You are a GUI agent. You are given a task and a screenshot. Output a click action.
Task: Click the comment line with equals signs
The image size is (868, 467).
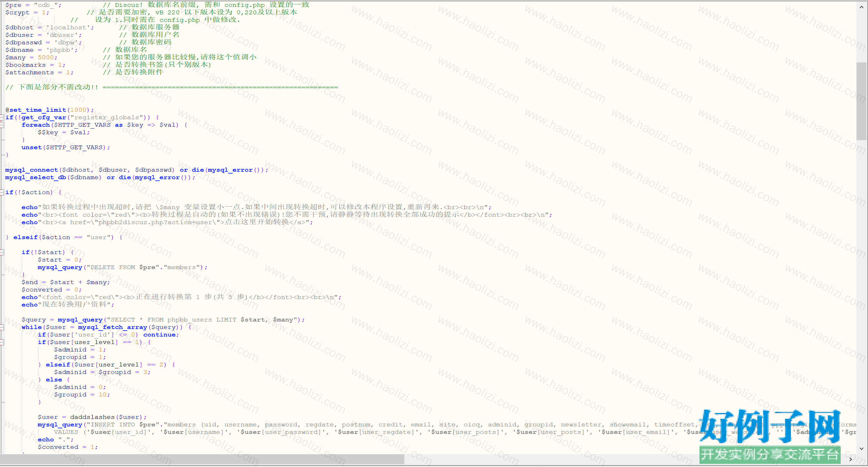tap(172, 87)
